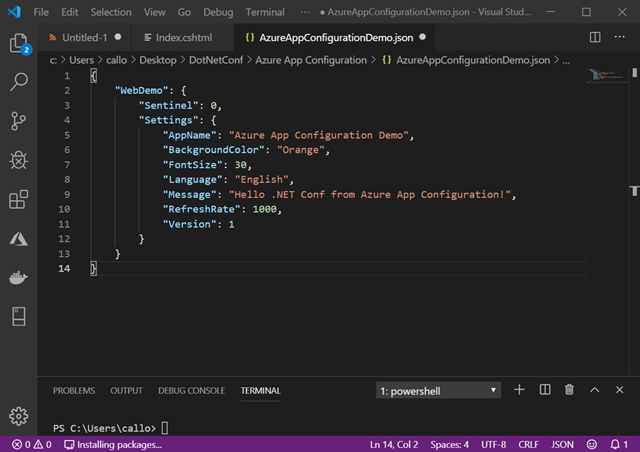Open the Go menu
Screen dimensions: 640x452
tap(184, 12)
